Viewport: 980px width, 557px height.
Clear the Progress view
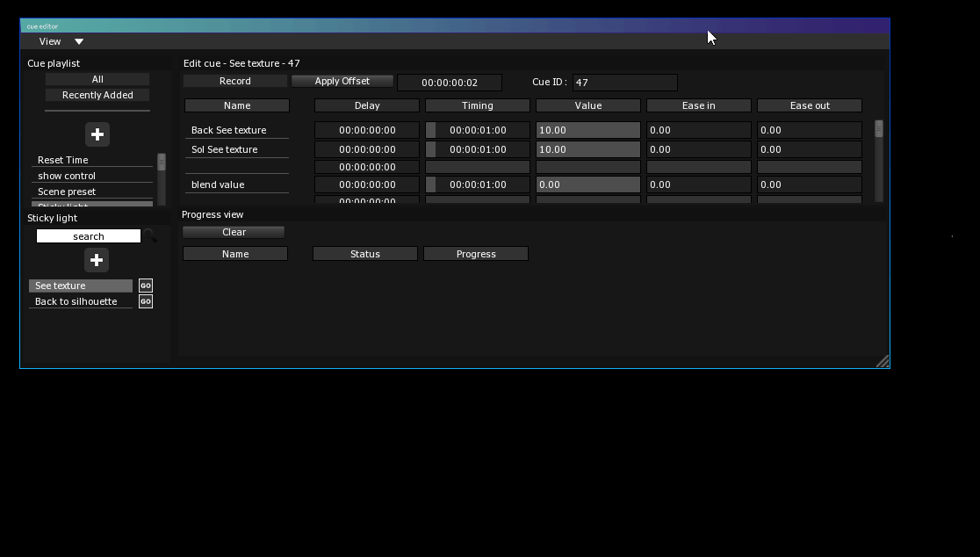[x=234, y=232]
